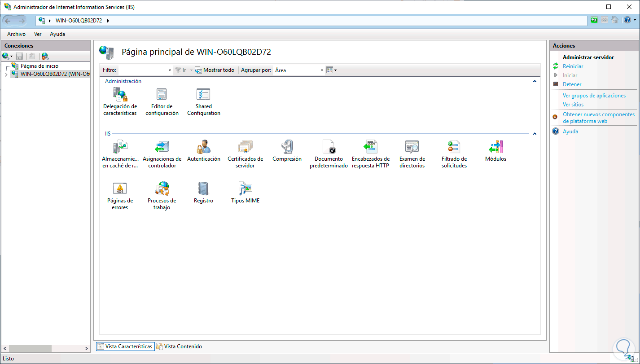Open the Ver menu
Screen dimensions: 640x364
coord(38,34)
